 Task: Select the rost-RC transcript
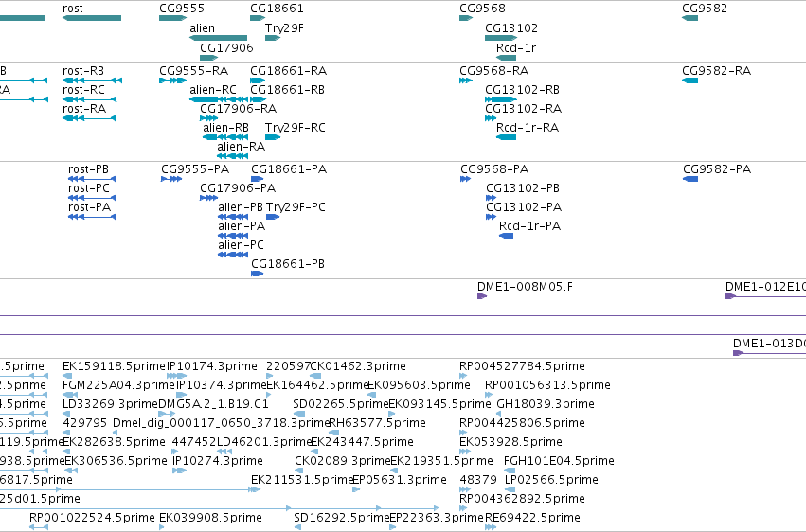(83, 90)
